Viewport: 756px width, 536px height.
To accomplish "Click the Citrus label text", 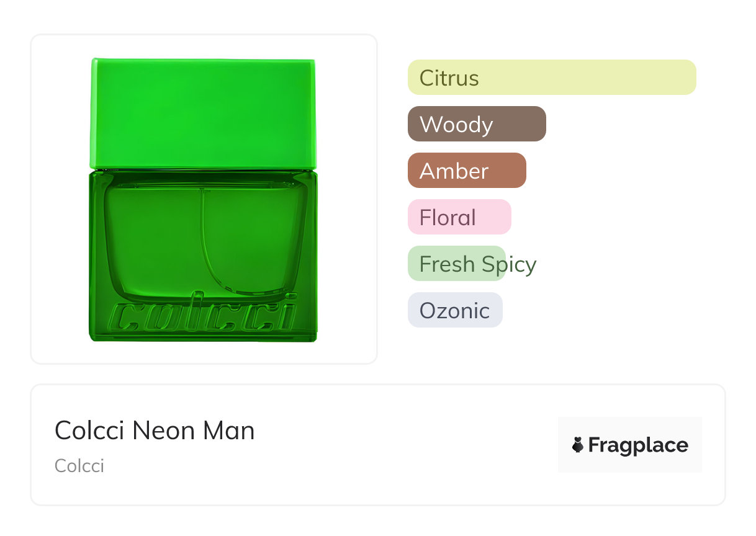I will (449, 78).
